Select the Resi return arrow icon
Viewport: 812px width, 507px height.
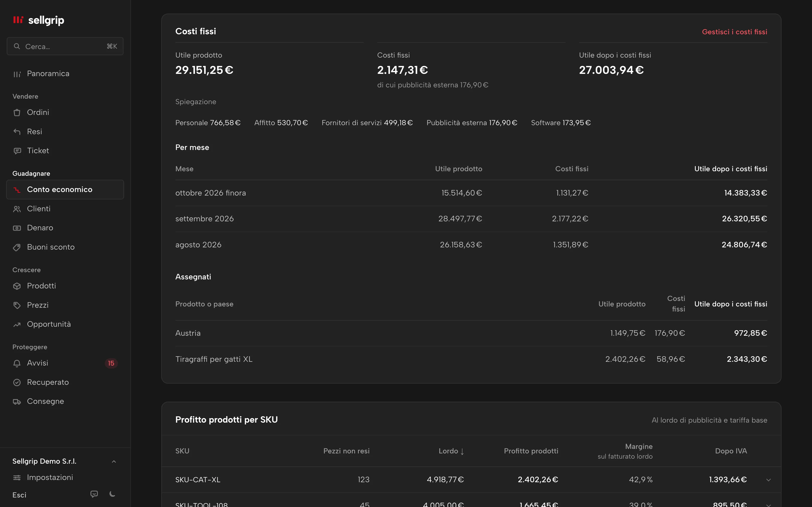click(x=17, y=132)
